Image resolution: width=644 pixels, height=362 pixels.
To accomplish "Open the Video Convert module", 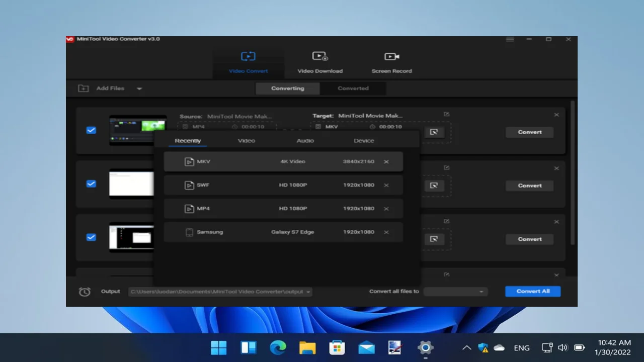I will (249, 62).
